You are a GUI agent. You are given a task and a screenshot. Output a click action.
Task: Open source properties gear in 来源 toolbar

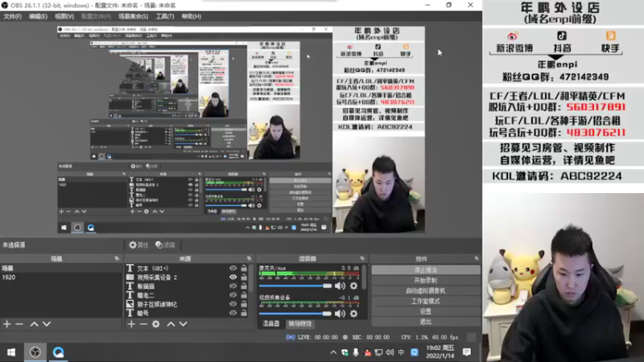click(156, 324)
